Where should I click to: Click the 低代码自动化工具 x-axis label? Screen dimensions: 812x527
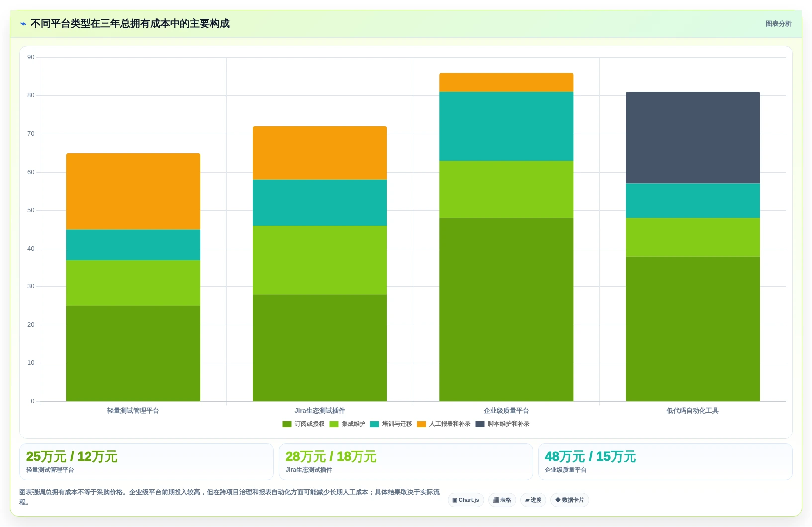[x=693, y=411]
